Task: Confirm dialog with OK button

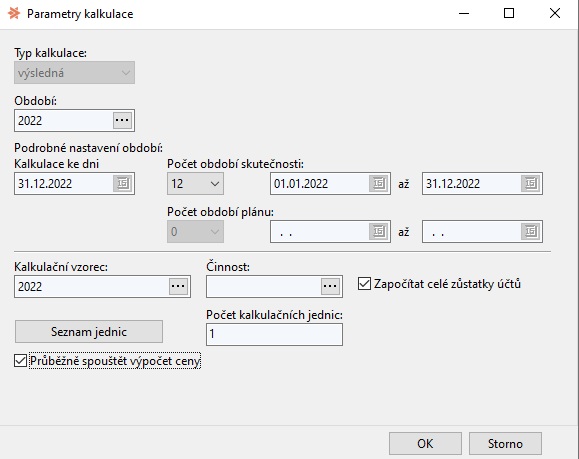Action: tap(425, 443)
